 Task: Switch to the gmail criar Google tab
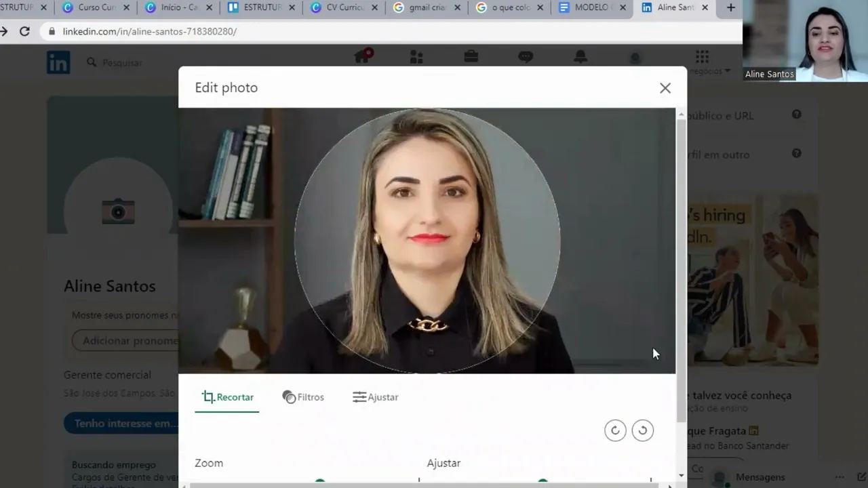pos(427,7)
